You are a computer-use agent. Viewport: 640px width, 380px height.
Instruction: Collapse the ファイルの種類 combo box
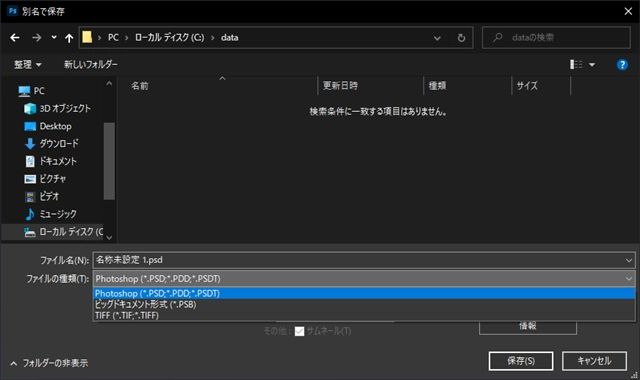click(x=364, y=279)
